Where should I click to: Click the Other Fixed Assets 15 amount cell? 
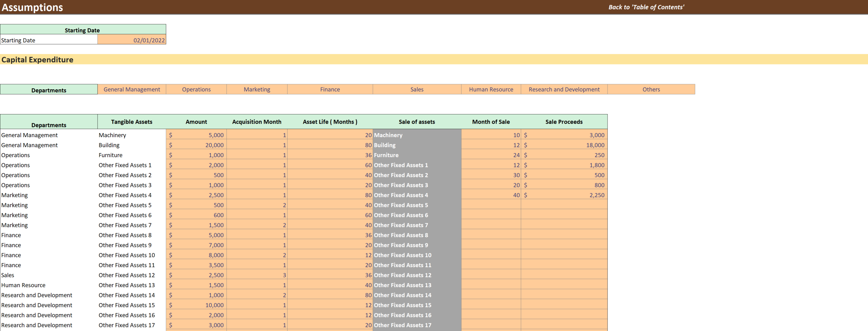pos(196,305)
